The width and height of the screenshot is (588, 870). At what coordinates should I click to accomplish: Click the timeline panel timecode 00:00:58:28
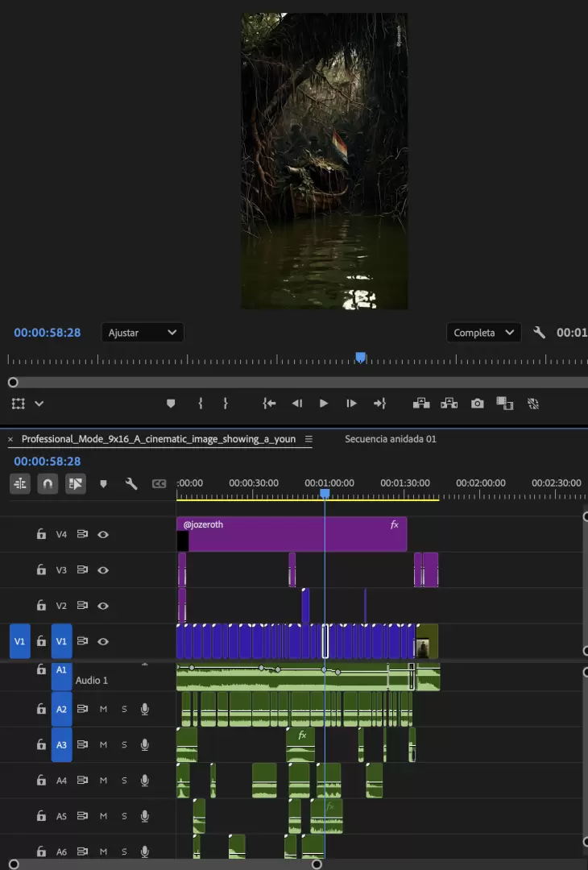pyautogui.click(x=48, y=461)
